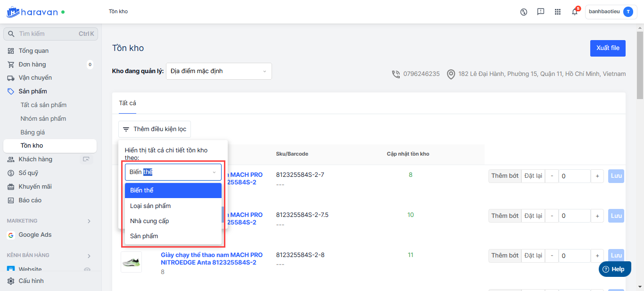Open the apps grid icon

pyautogui.click(x=558, y=12)
